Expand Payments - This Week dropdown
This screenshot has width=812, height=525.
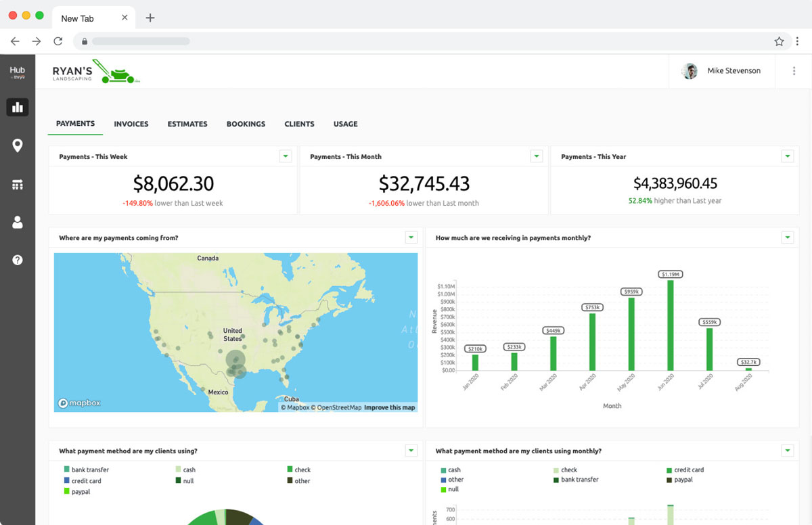click(x=286, y=156)
